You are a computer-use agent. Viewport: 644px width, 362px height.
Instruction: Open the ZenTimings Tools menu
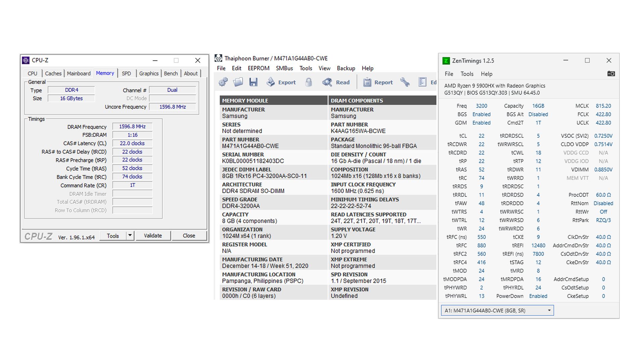tap(467, 74)
